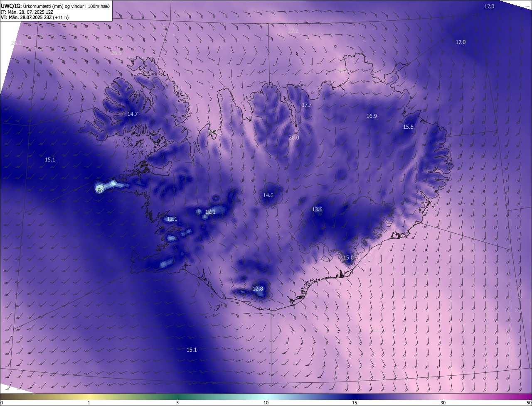This screenshot has height=406, width=532.
Task: Select the 14.6 value label
Action: [x=268, y=195]
